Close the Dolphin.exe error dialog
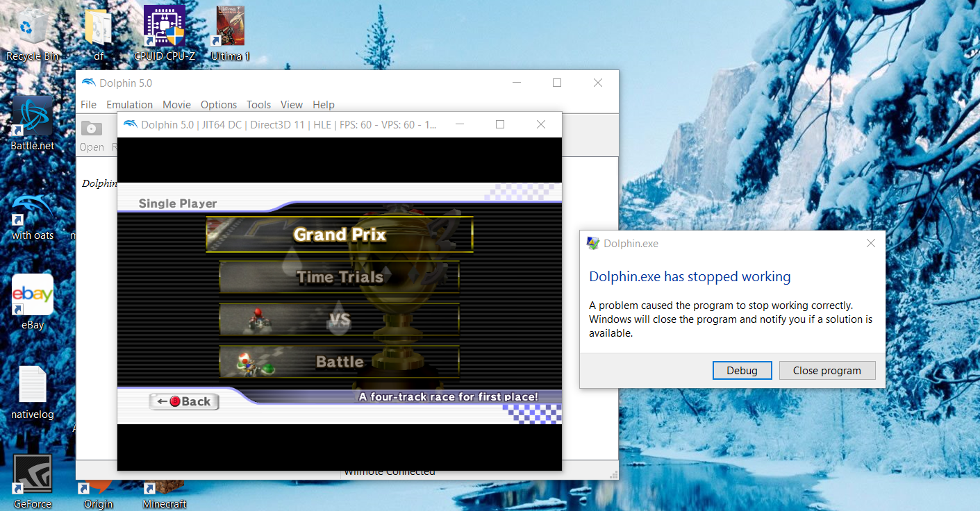The height and width of the screenshot is (511, 980). coord(871,243)
